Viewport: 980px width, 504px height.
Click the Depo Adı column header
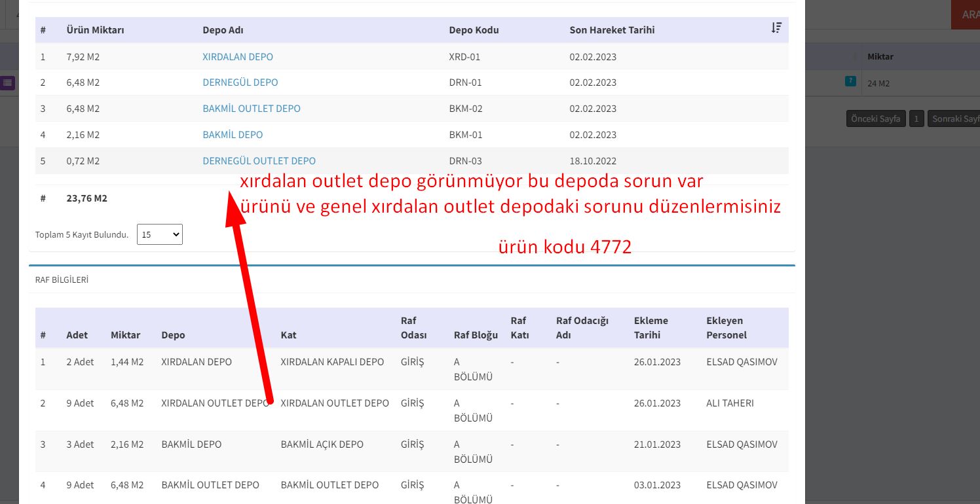223,30
